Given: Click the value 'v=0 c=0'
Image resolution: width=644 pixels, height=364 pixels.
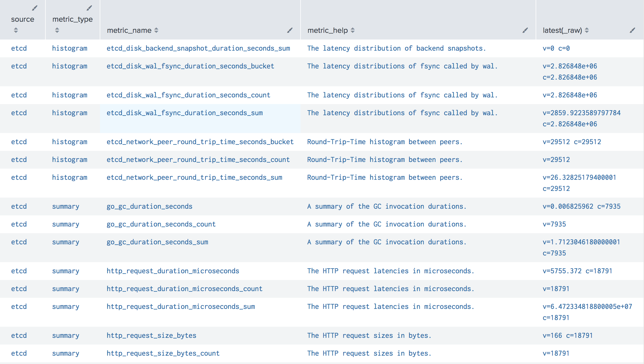Looking at the screenshot, I should [x=556, y=48].
